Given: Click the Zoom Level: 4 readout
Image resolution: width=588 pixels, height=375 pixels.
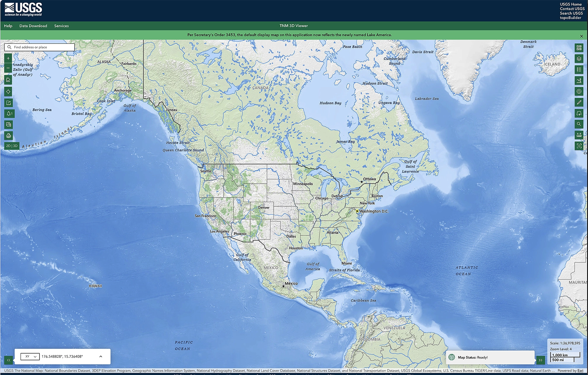Looking at the screenshot, I should 561,349.
